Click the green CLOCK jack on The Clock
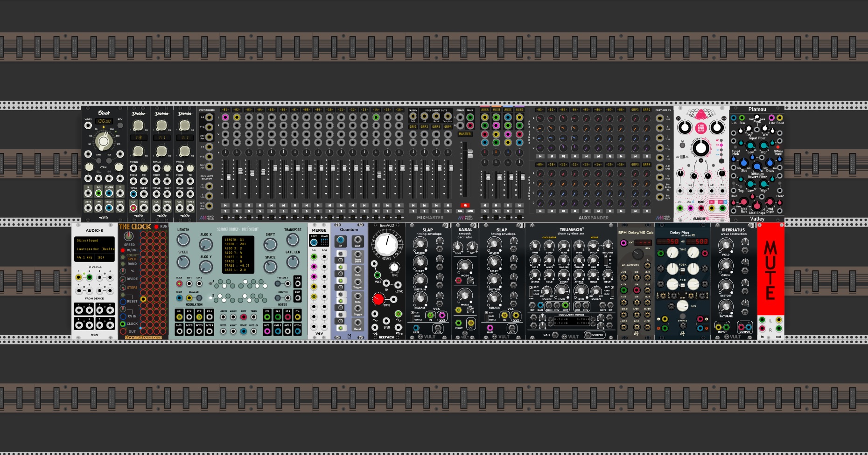This screenshot has width=868, height=455. coord(123,324)
